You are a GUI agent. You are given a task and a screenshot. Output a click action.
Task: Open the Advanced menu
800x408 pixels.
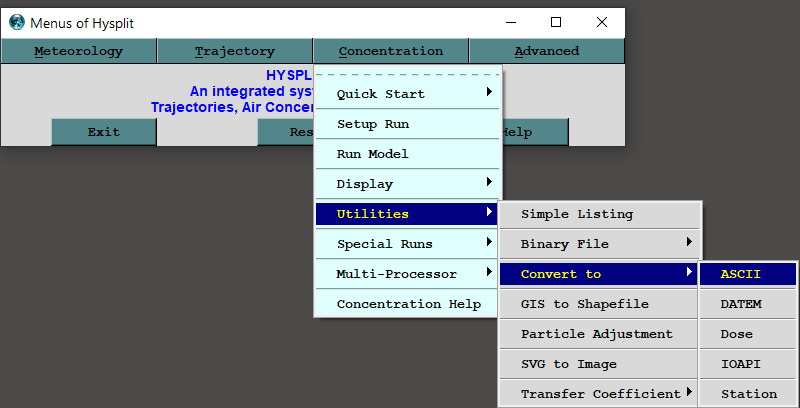point(546,51)
